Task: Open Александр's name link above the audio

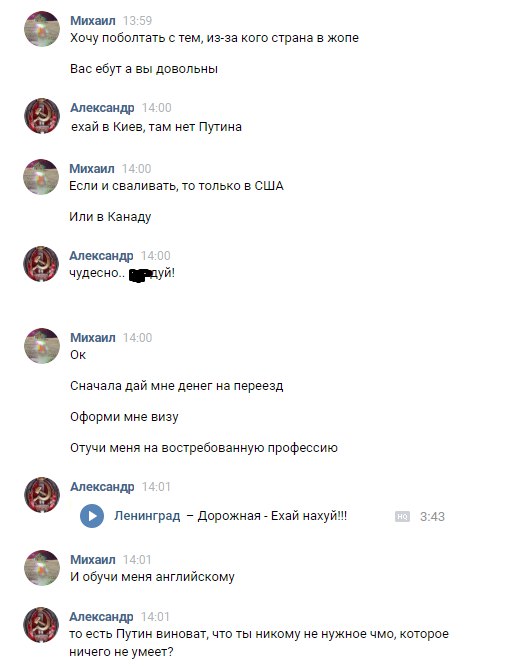Action: click(x=102, y=486)
